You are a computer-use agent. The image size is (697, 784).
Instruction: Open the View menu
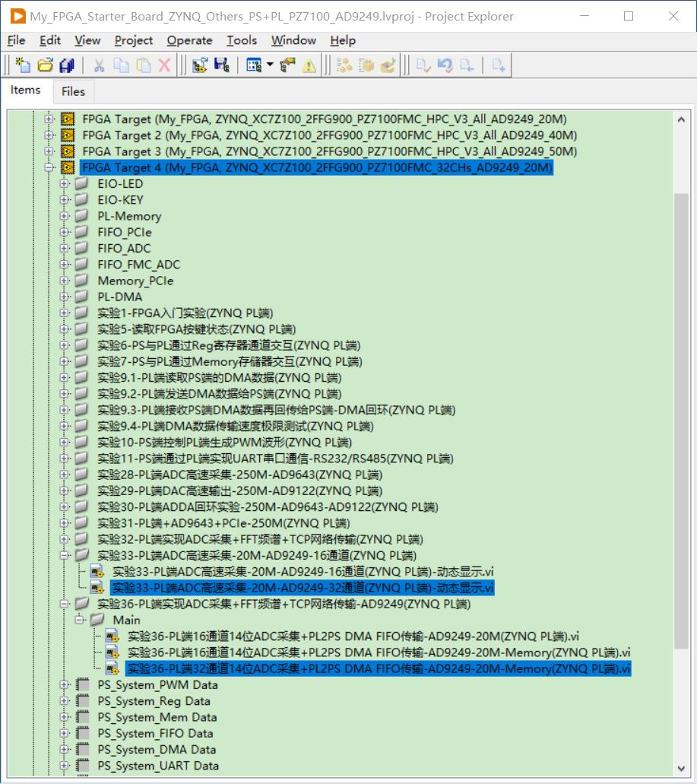click(x=87, y=40)
